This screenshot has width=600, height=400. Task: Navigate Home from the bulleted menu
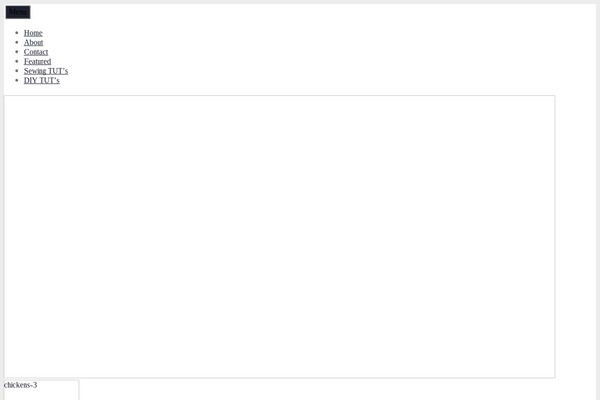(x=33, y=33)
